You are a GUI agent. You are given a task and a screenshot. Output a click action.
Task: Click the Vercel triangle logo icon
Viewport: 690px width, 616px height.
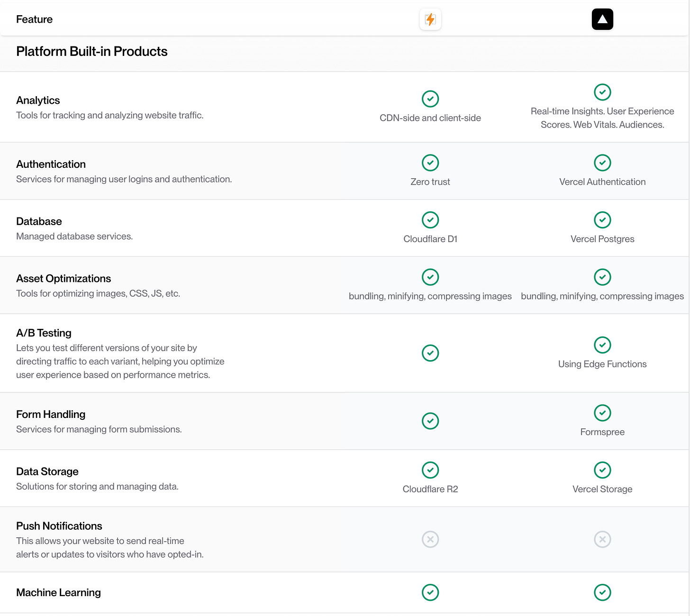pyautogui.click(x=602, y=19)
